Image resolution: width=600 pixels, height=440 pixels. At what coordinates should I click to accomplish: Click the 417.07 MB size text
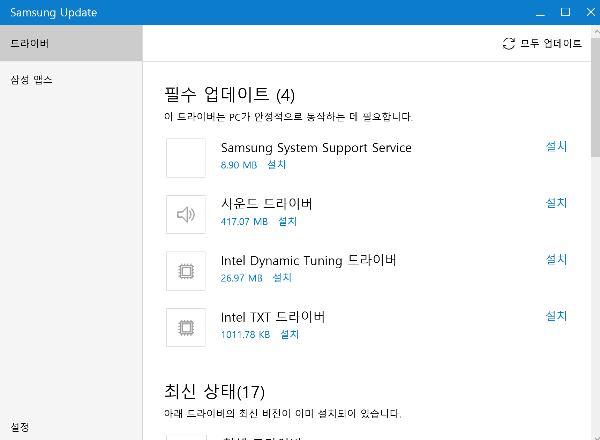click(x=244, y=222)
